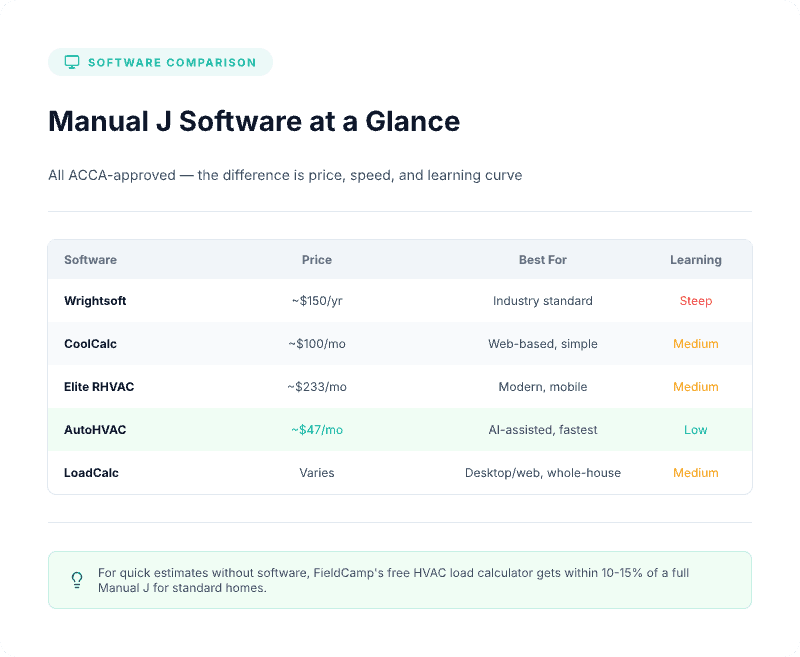The height and width of the screenshot is (657, 800).
Task: Click the monitor icon in the Software Comparison badge
Action: click(71, 61)
